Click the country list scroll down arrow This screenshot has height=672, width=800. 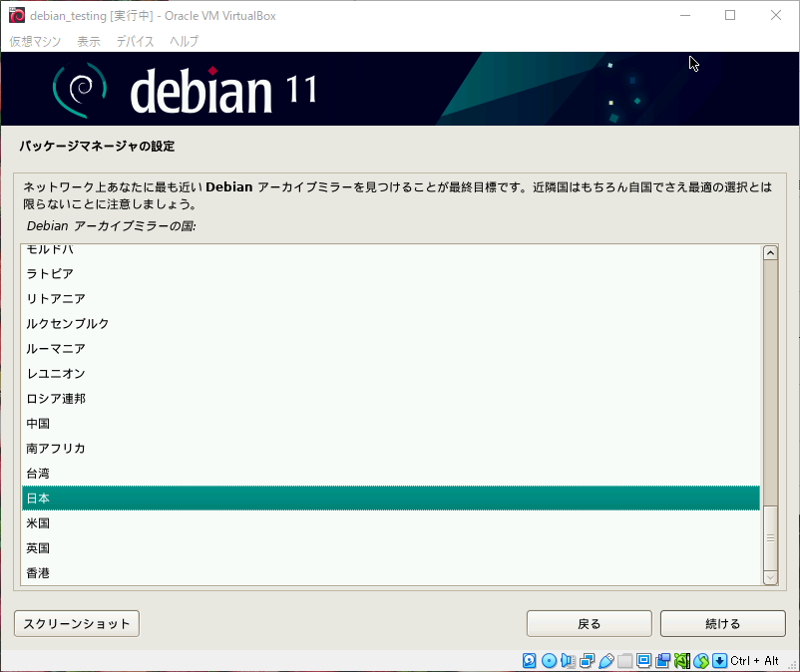click(x=770, y=577)
